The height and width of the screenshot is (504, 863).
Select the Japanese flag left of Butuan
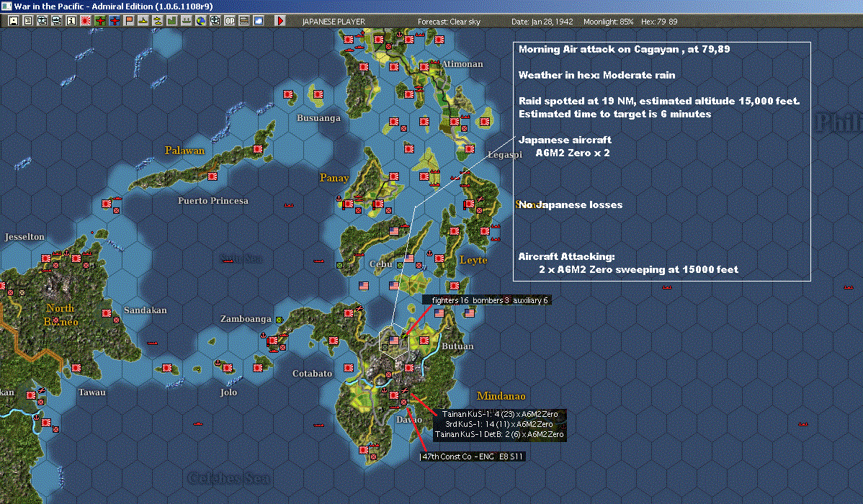[424, 341]
